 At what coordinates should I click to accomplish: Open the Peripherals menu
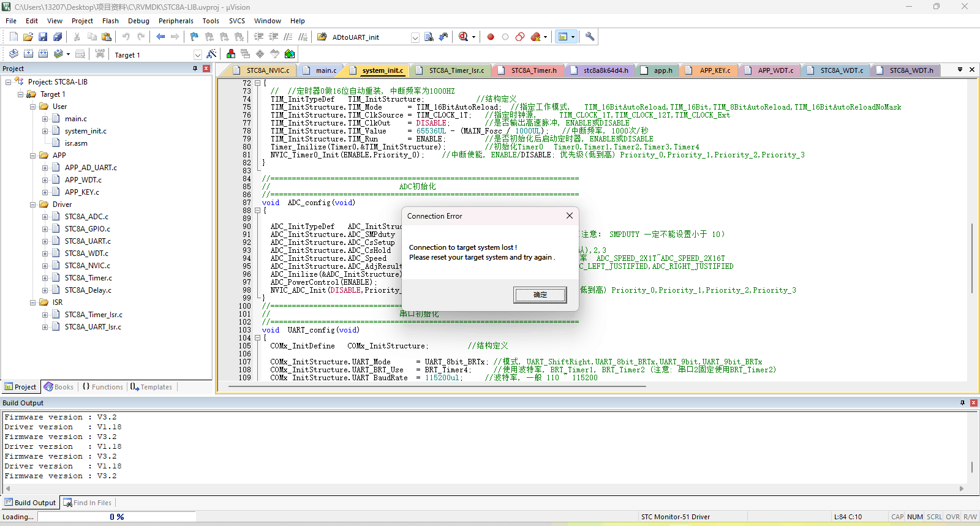point(176,21)
